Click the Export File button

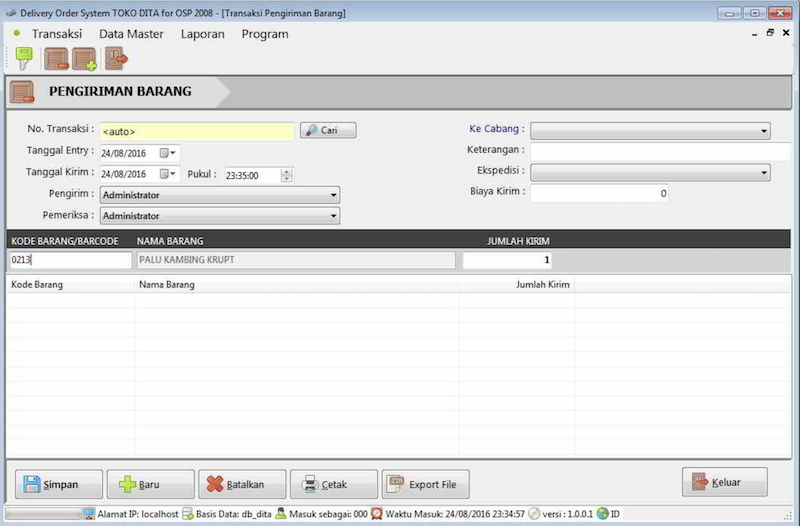425,485
